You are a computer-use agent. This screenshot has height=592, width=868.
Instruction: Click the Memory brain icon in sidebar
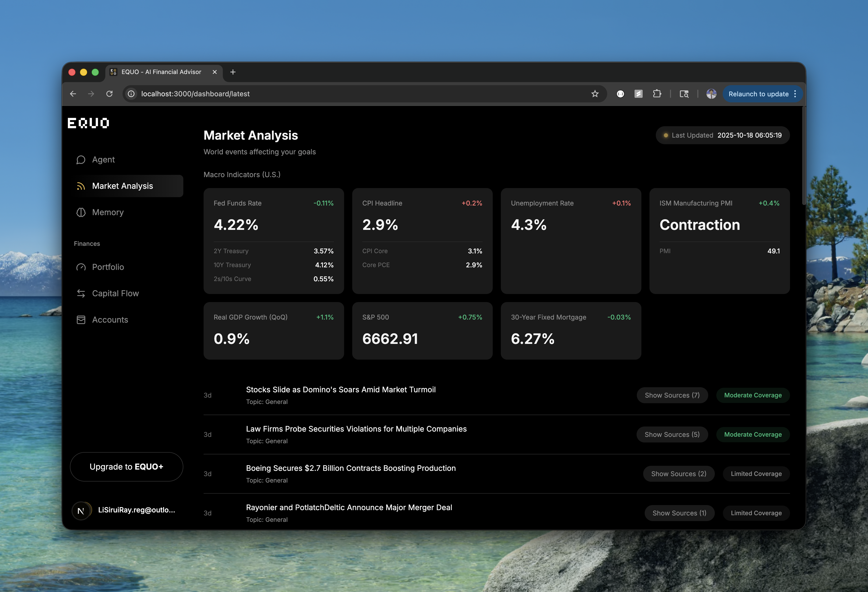tap(81, 212)
